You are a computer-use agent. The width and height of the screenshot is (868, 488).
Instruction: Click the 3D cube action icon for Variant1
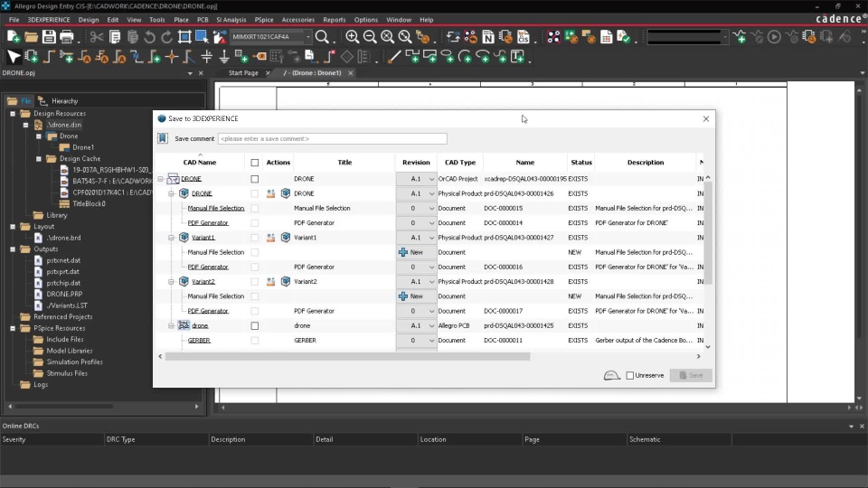pyautogui.click(x=286, y=238)
